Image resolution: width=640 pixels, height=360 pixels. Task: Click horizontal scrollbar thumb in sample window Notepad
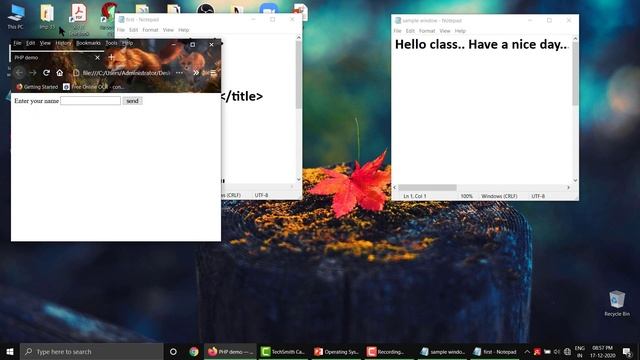click(427, 187)
